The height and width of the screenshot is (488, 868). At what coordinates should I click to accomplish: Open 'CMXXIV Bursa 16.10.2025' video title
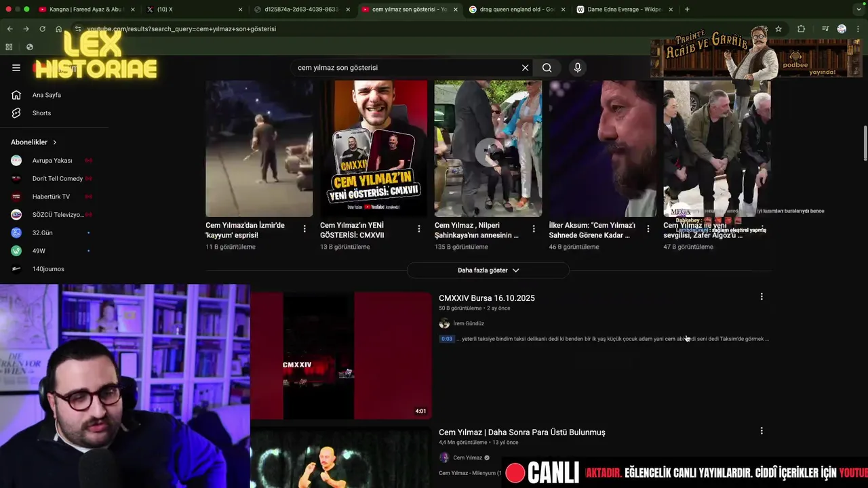point(487,298)
